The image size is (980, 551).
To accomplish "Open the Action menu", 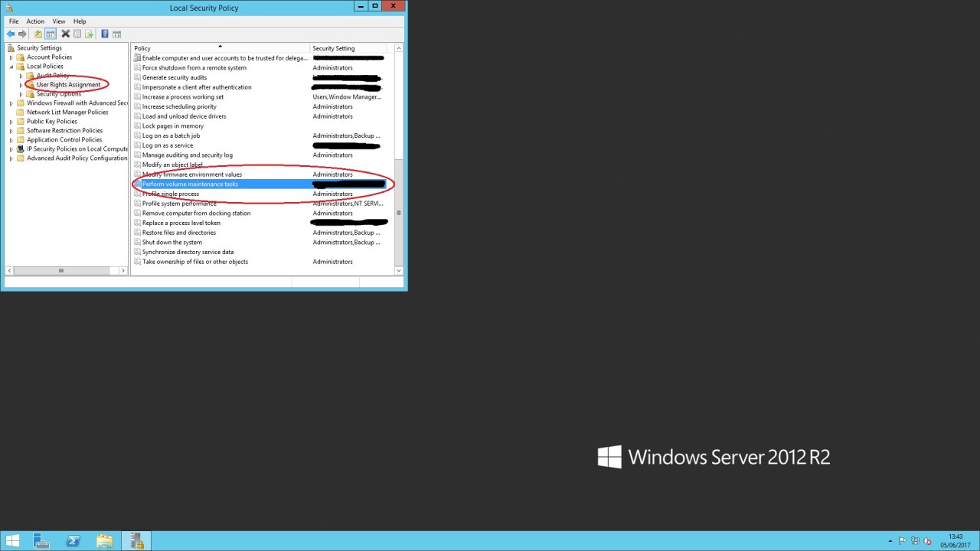I will pyautogui.click(x=35, y=21).
